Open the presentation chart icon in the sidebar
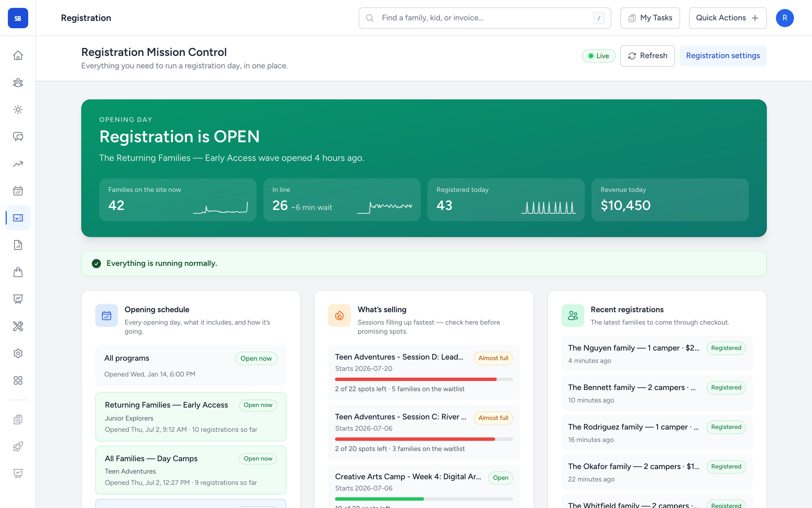812x508 pixels. click(18, 299)
